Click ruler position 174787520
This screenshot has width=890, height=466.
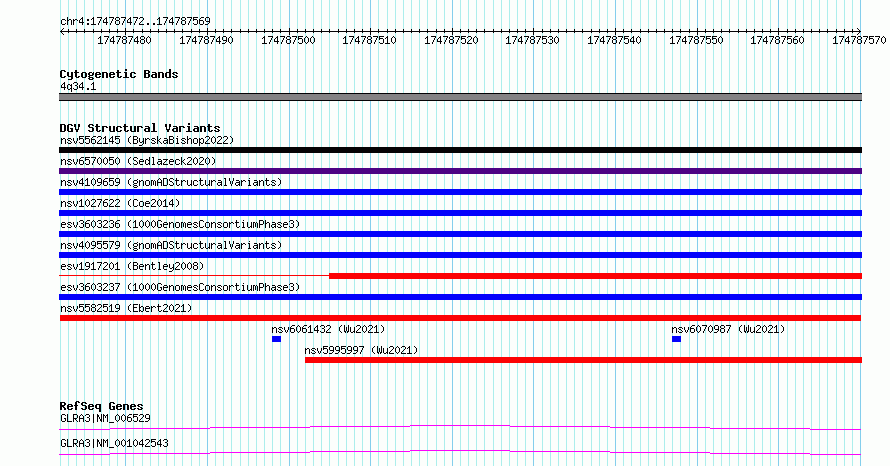click(x=451, y=40)
